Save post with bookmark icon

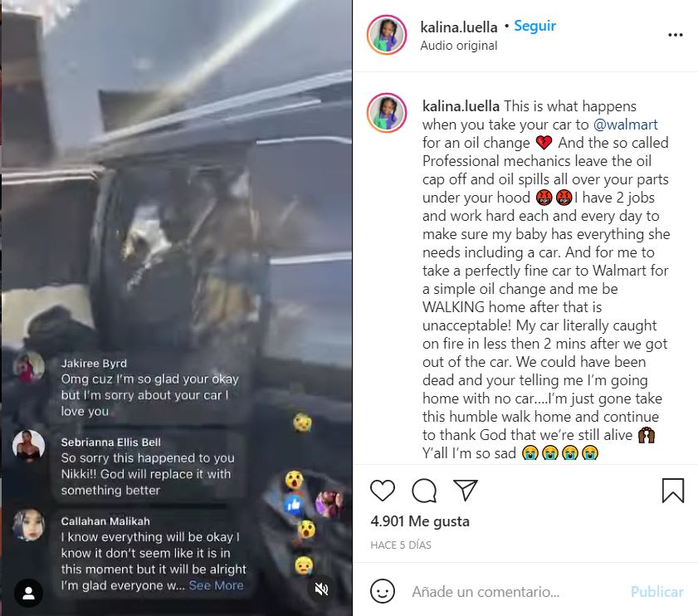(x=672, y=491)
